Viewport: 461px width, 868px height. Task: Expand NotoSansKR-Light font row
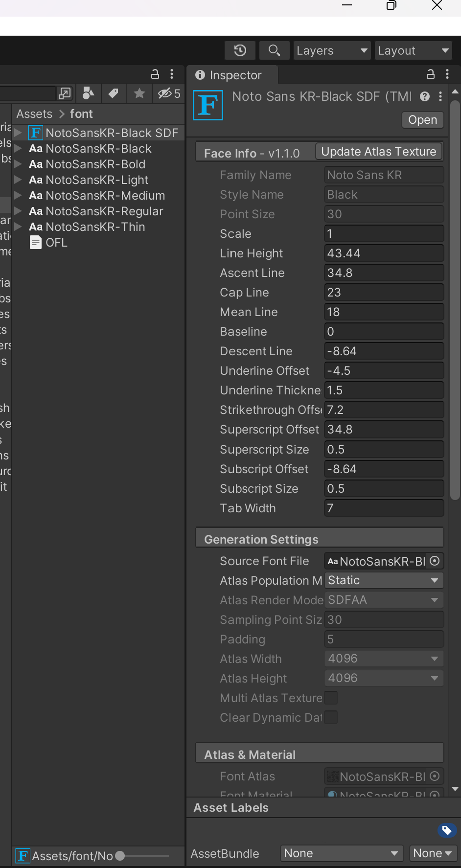18,180
